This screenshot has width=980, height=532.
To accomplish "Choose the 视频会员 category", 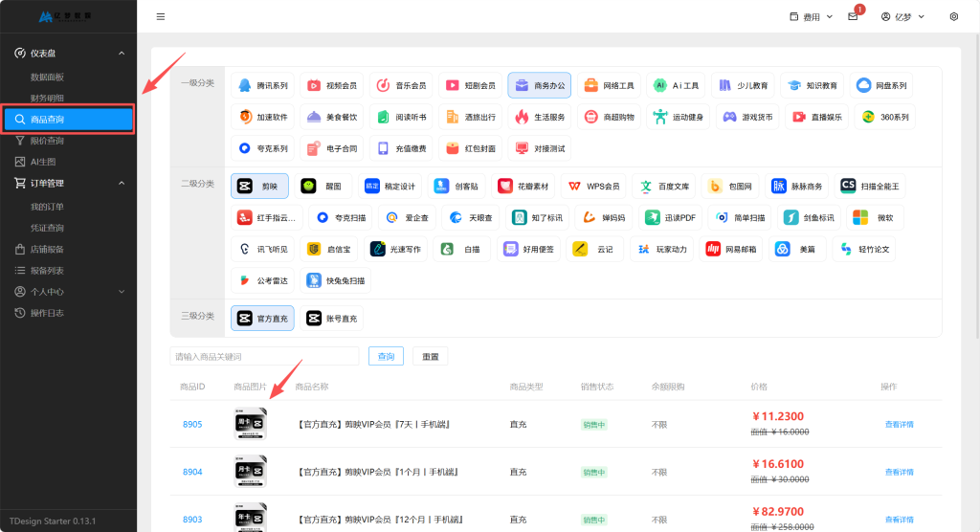I will tap(332, 86).
